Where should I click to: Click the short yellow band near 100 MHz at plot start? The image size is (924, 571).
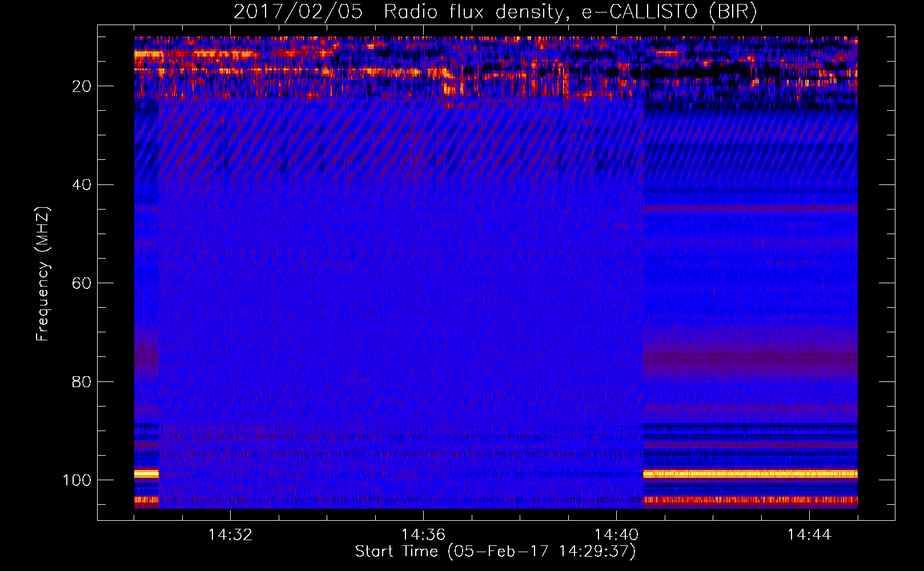(147, 474)
